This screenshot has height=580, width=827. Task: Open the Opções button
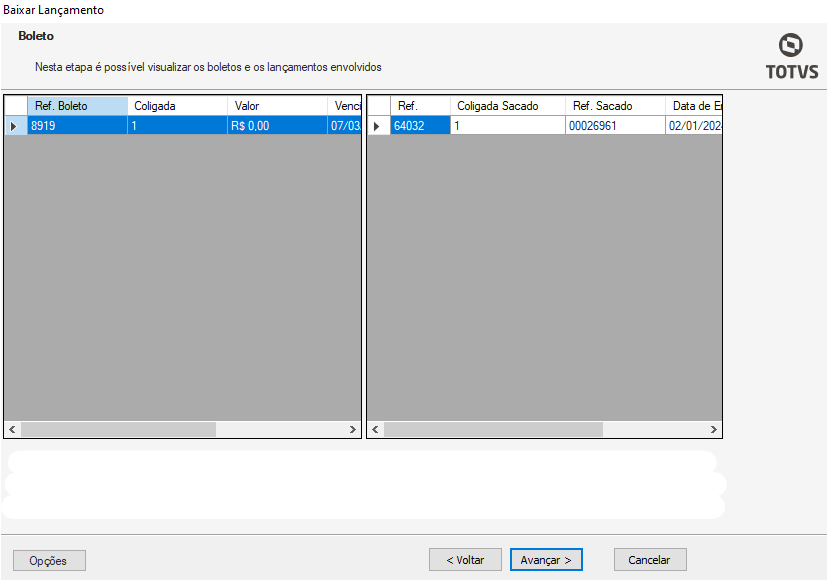[49, 561]
